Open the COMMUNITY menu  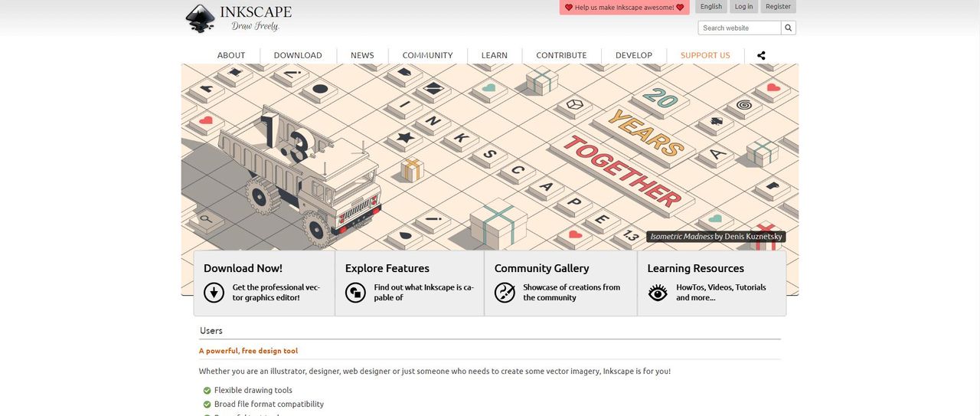[427, 55]
